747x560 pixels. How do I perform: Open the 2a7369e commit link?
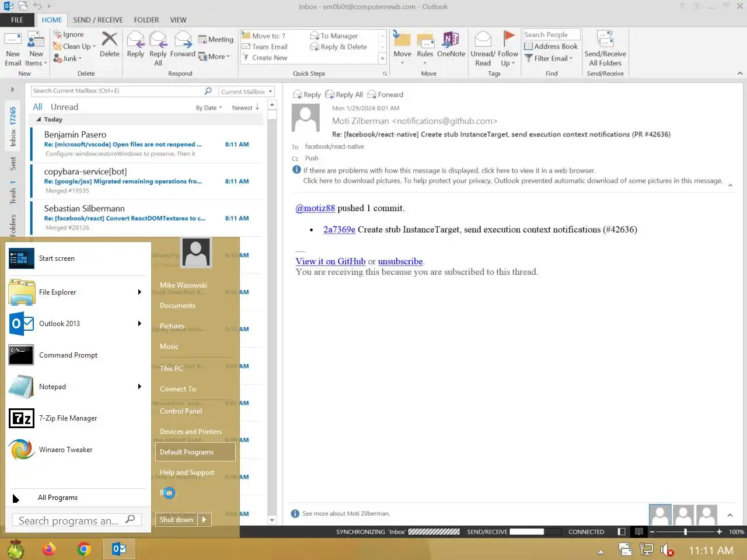click(339, 230)
